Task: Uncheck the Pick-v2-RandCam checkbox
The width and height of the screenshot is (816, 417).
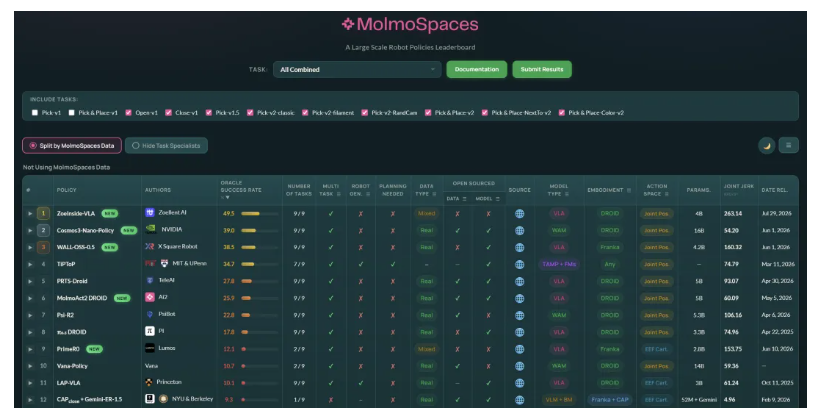Action: pyautogui.click(x=365, y=112)
